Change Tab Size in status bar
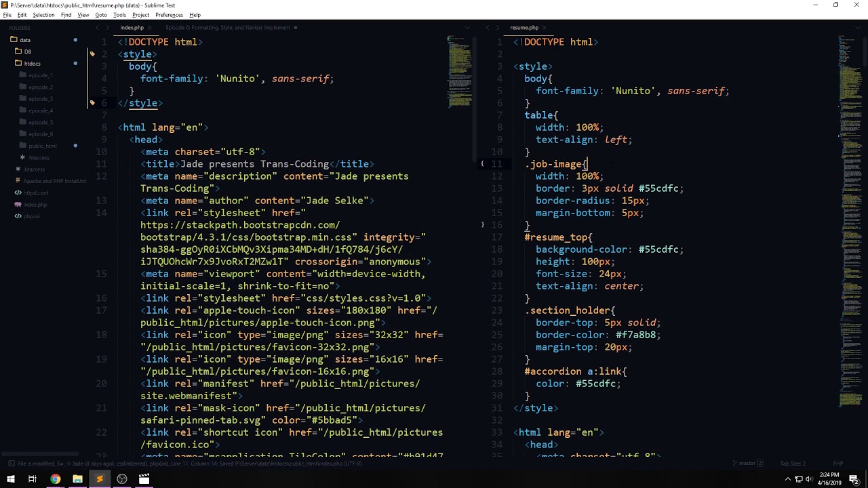 pyautogui.click(x=792, y=464)
